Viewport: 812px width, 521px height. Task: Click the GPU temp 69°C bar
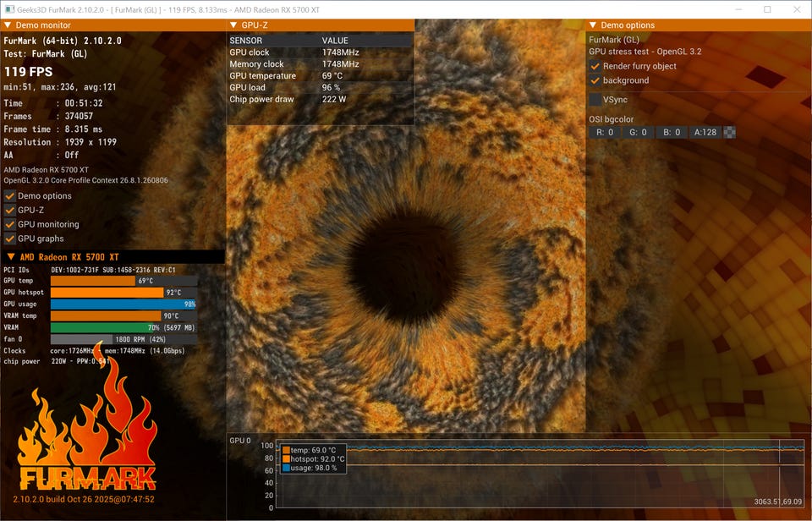[123, 281]
